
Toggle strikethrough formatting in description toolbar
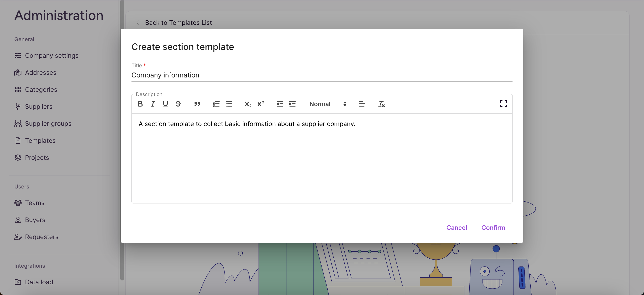pos(178,104)
